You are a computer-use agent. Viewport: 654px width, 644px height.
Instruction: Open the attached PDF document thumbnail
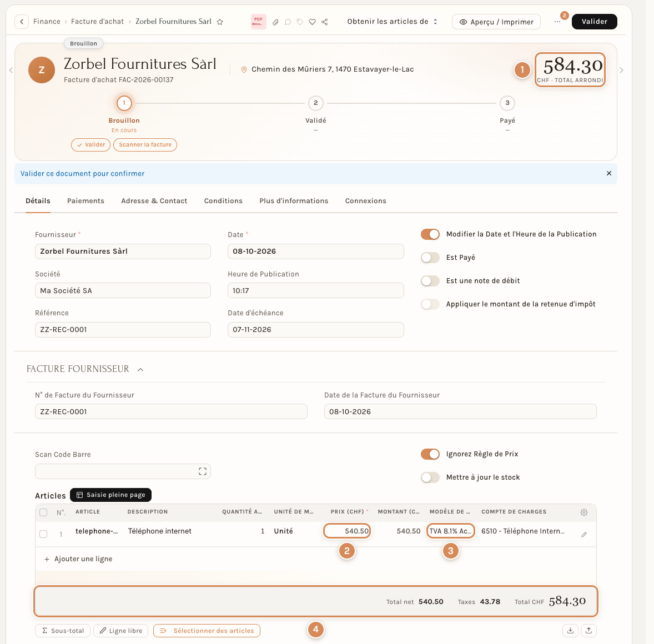tap(259, 22)
